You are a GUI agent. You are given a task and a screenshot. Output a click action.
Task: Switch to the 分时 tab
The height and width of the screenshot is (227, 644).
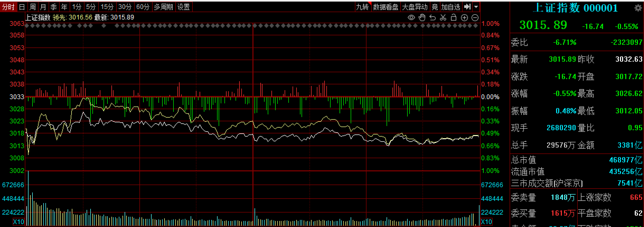point(8,7)
